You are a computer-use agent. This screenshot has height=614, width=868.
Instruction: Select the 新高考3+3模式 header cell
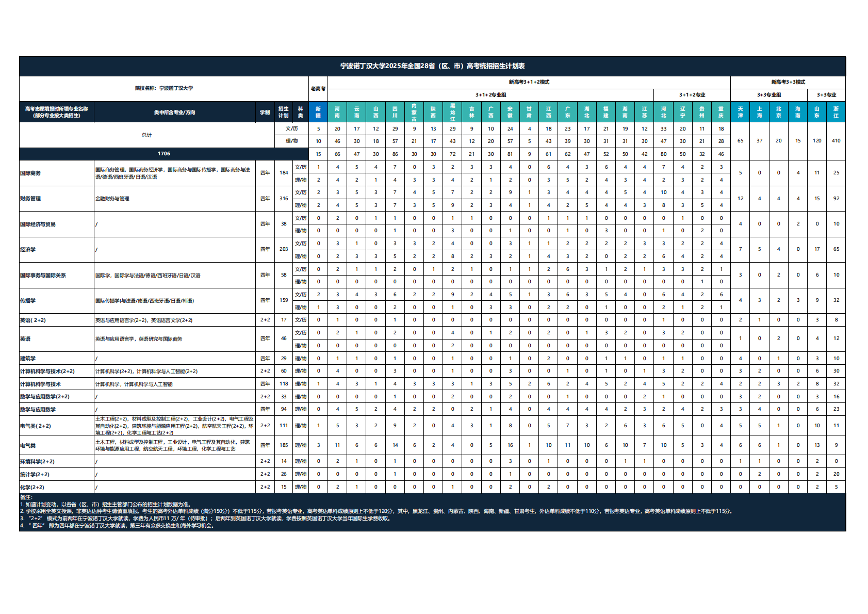click(788, 82)
